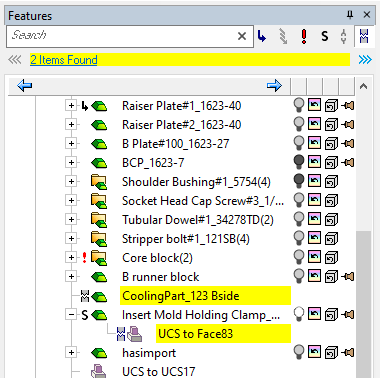Click the red exclamation filter icon
The height and width of the screenshot is (378, 380).
coord(304,36)
